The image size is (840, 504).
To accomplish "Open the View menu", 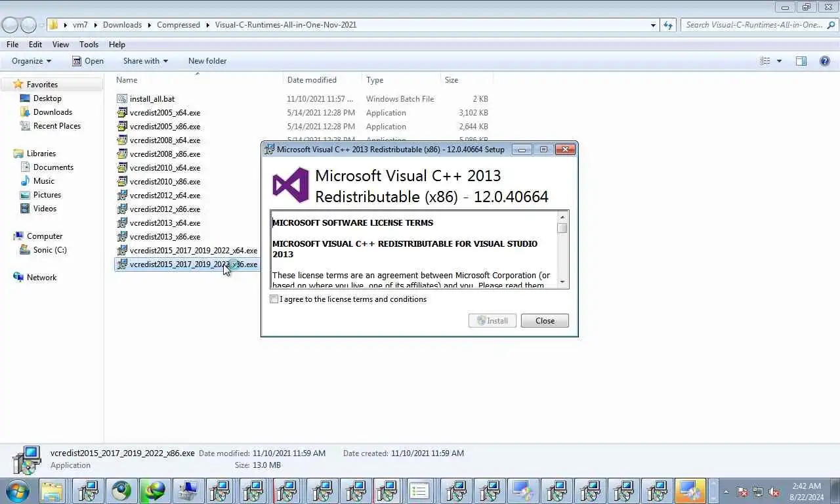I will tap(60, 45).
